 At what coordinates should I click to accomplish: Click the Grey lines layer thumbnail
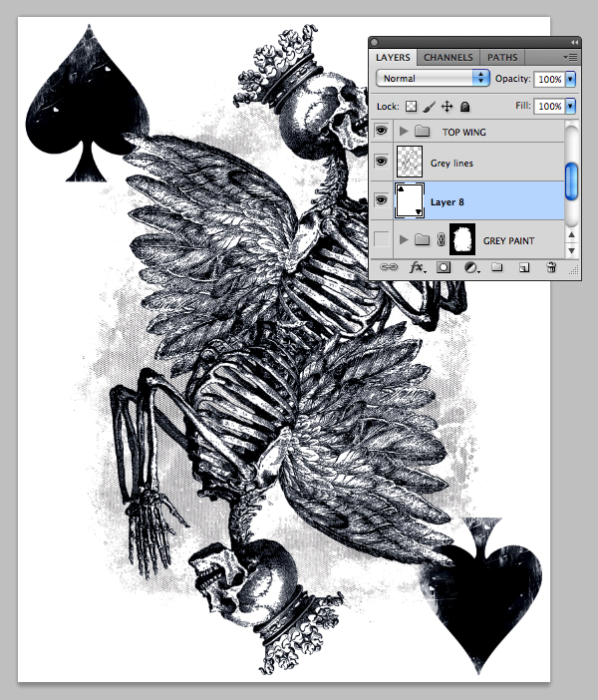410,162
